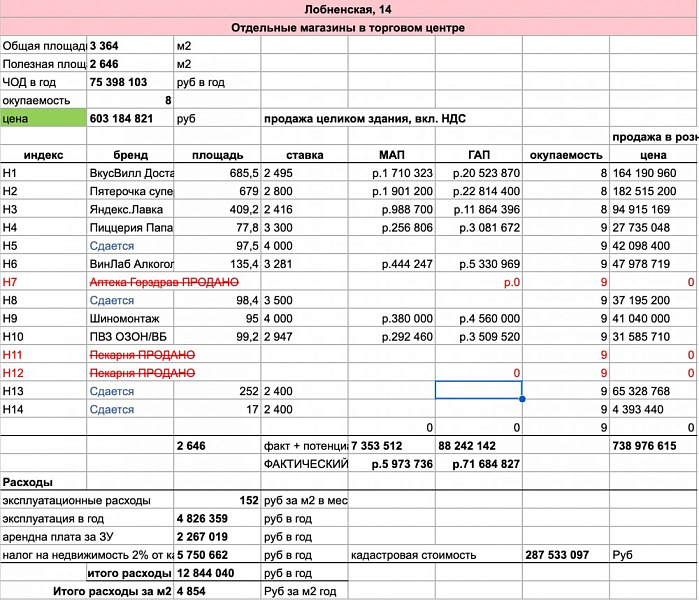Select the "ФАКТИЧЕСКИЙ" label cell
The width and height of the screenshot is (699, 600).
[303, 464]
